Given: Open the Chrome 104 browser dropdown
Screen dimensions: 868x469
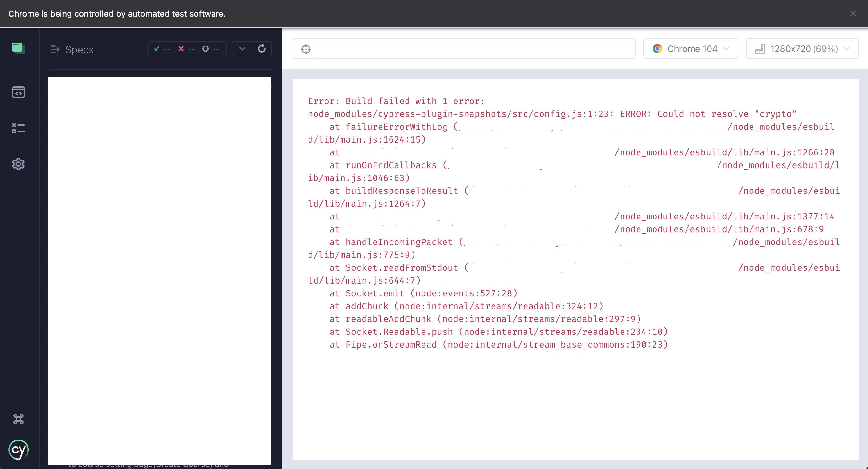Looking at the screenshot, I should coord(691,49).
